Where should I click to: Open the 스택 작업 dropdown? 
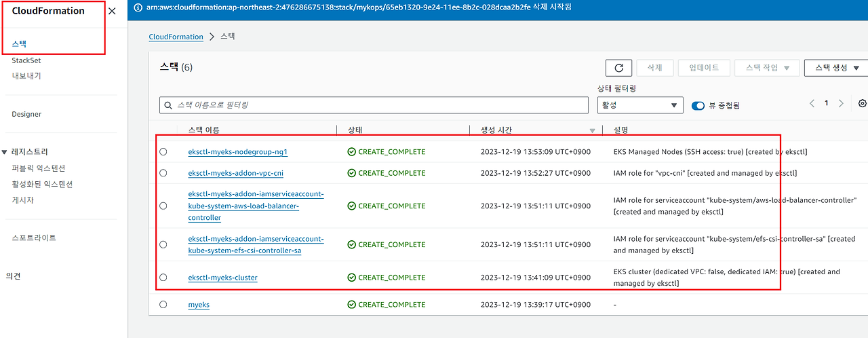767,68
